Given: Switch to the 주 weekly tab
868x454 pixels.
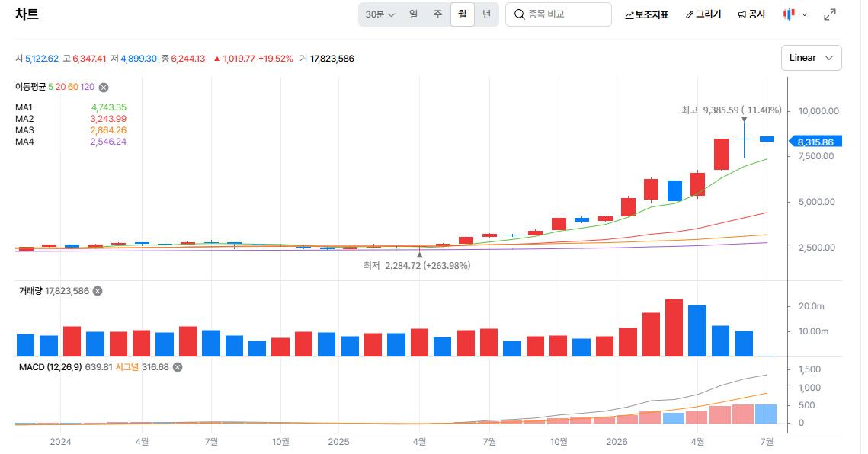Looking at the screenshot, I should 438,14.
